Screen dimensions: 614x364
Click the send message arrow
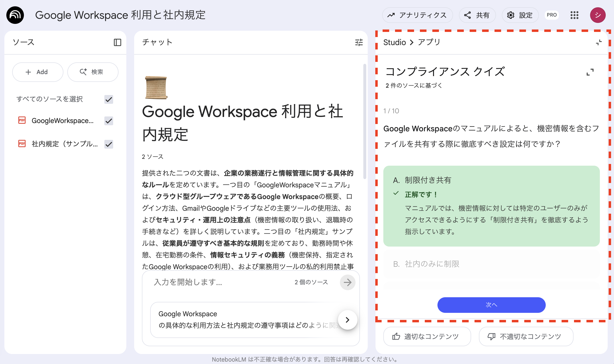coord(347,282)
